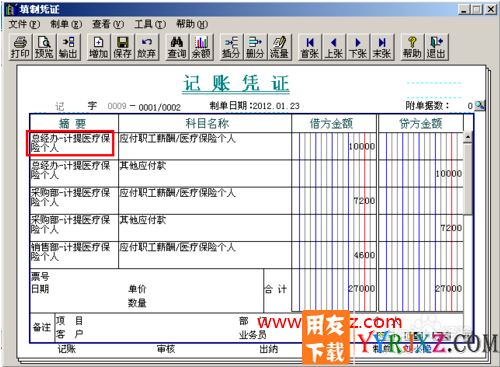Go to 下张 next voucher
The height and width of the screenshot is (367, 500).
[x=358, y=47]
